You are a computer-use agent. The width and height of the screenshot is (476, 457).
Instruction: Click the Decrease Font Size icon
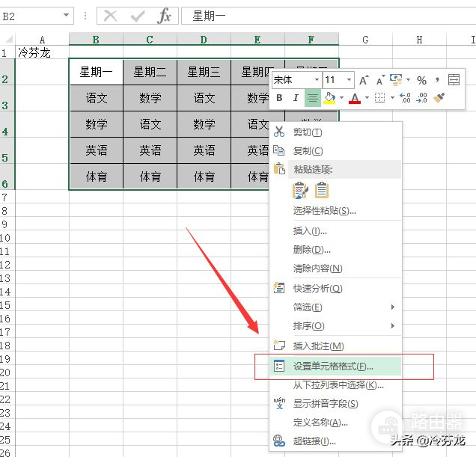(380, 80)
